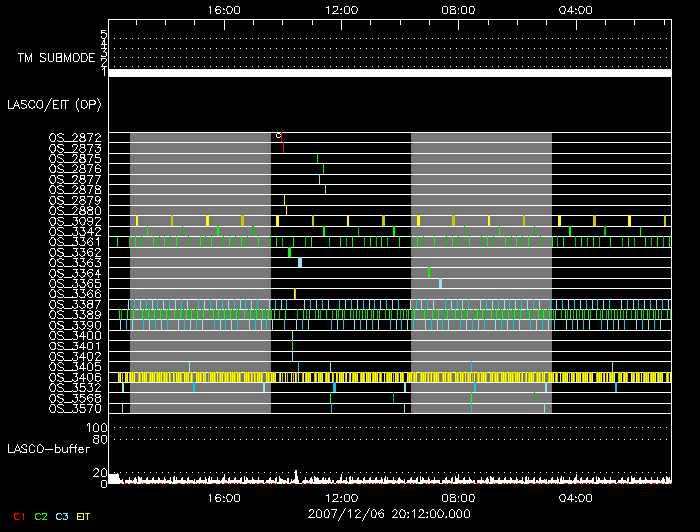Select the OS_2872 row label
This screenshot has width=700, height=532.
pos(75,137)
